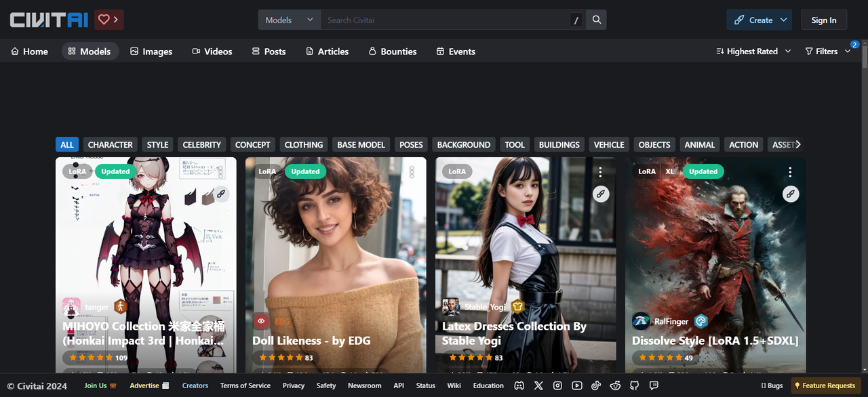Filter models by CLOTHING category
868x397 pixels.
coord(304,144)
